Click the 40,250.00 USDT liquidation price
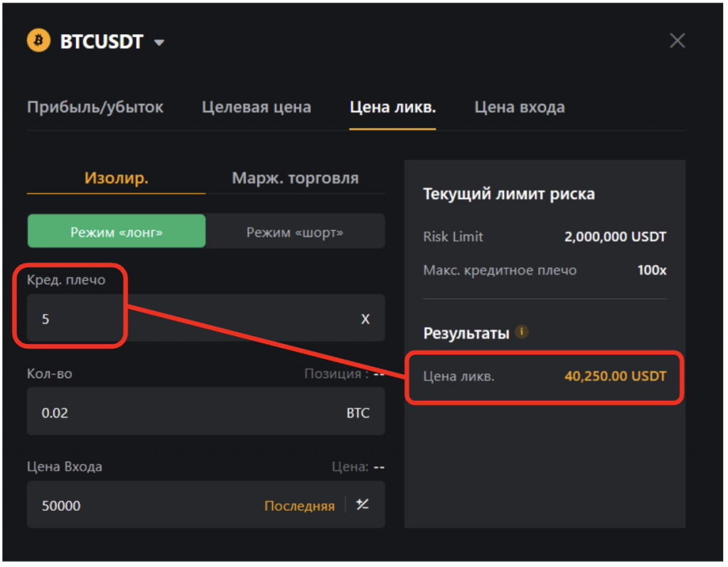The width and height of the screenshot is (728, 567). coord(615,376)
